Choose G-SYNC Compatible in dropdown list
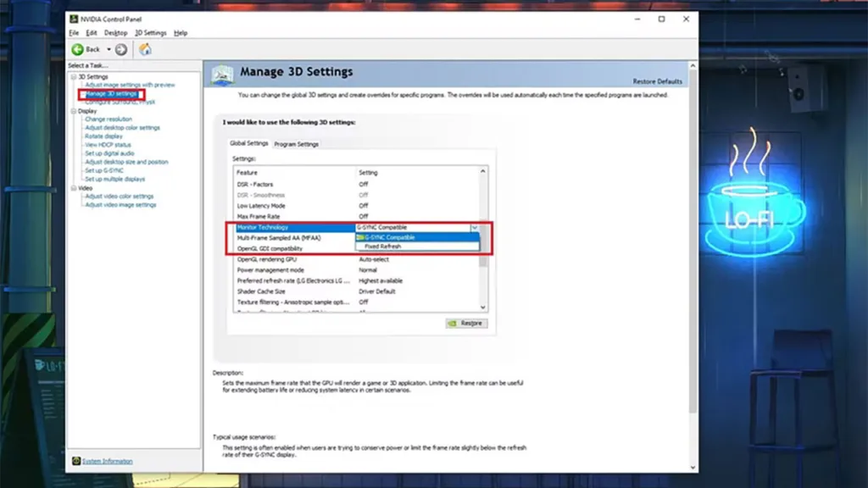The image size is (868, 488). point(417,237)
